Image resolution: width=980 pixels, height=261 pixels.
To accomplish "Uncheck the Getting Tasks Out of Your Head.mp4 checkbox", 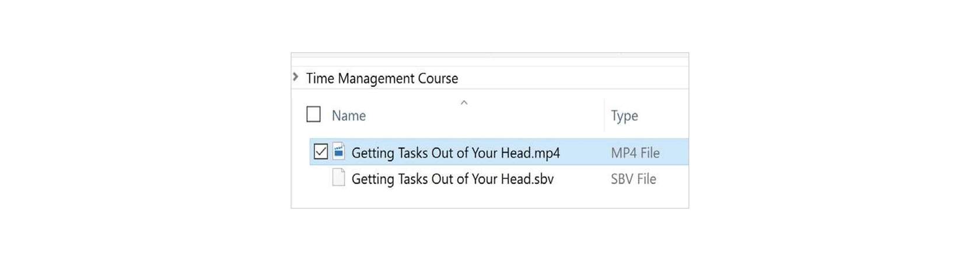I will [x=321, y=152].
